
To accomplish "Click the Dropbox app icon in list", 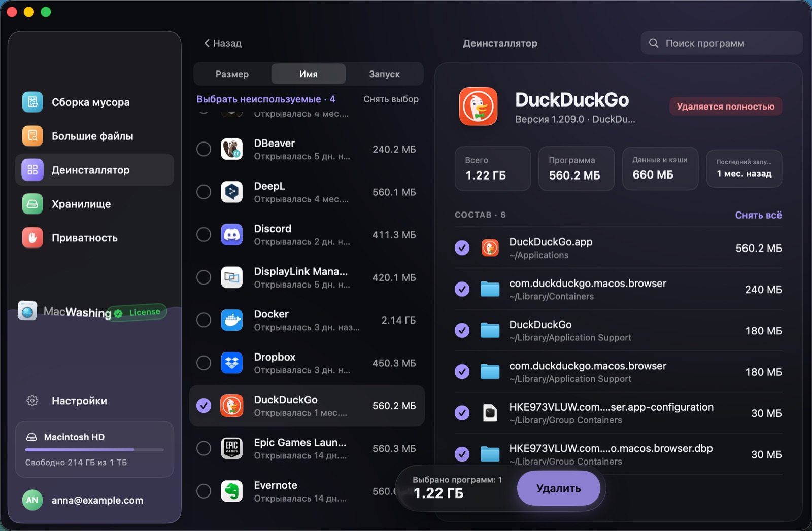I will (232, 363).
